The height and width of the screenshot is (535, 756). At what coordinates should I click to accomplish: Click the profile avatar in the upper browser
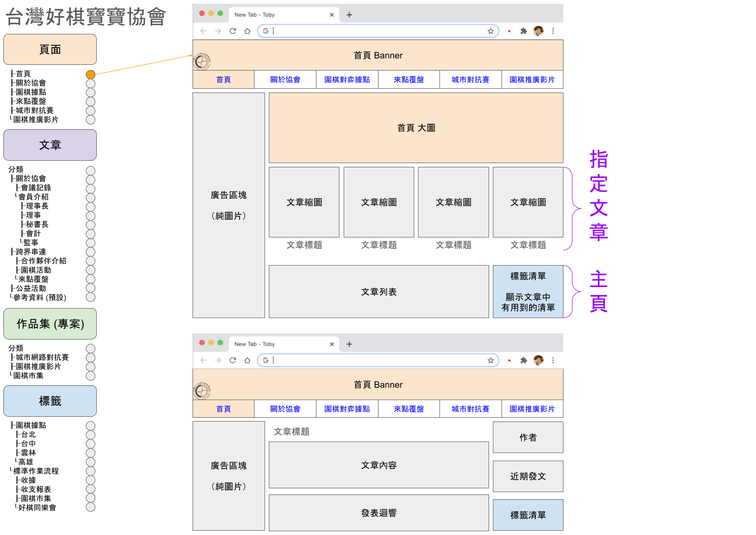(539, 31)
